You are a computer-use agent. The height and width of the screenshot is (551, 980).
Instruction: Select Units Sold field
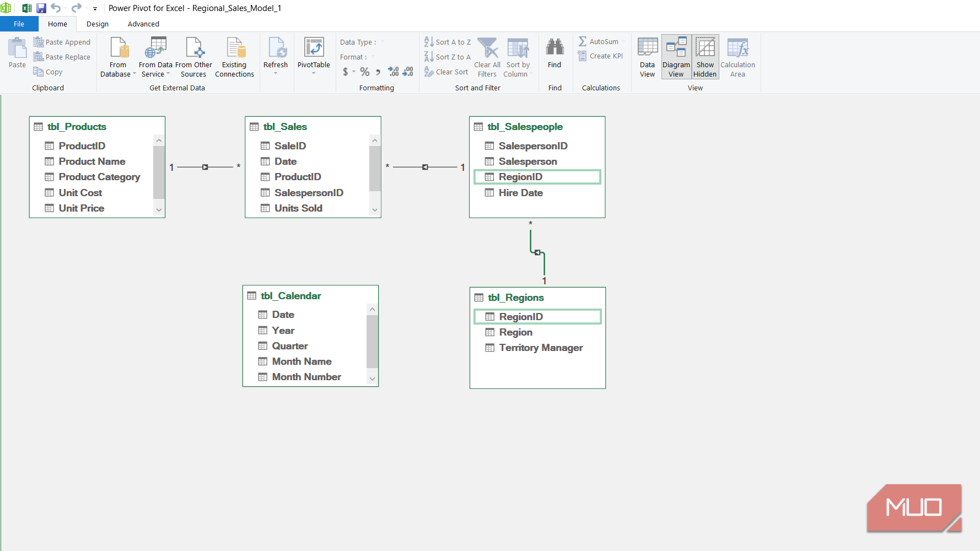pyautogui.click(x=298, y=208)
